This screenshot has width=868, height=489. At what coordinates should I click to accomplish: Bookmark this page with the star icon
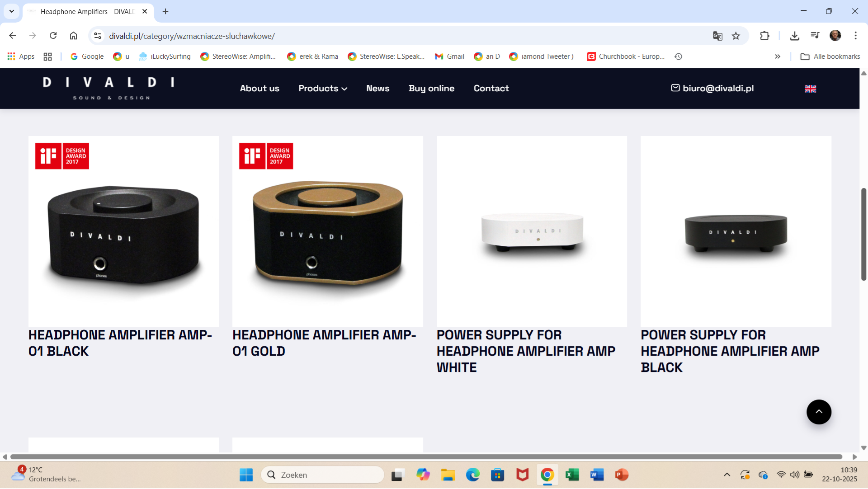click(x=736, y=36)
